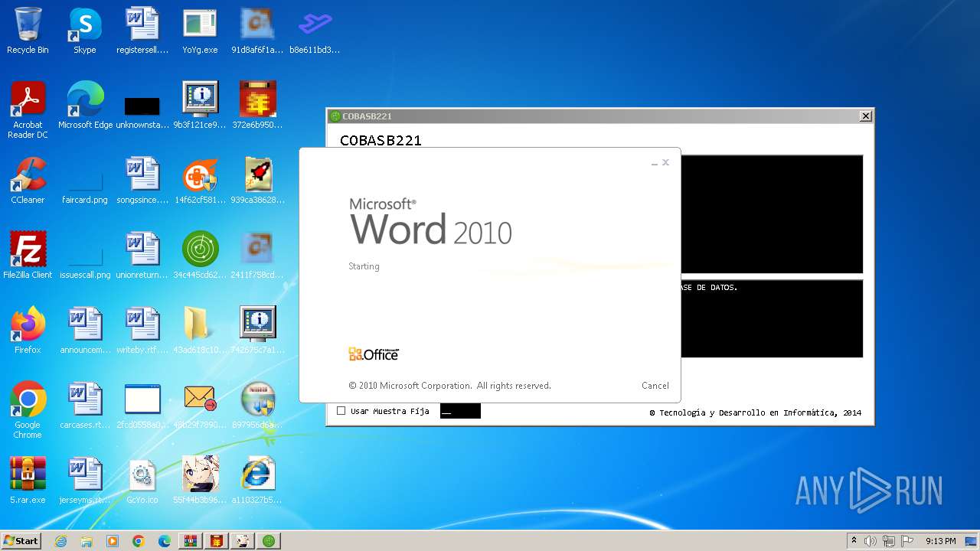
Task: Open the CCleaner shortcut
Action: point(28,181)
